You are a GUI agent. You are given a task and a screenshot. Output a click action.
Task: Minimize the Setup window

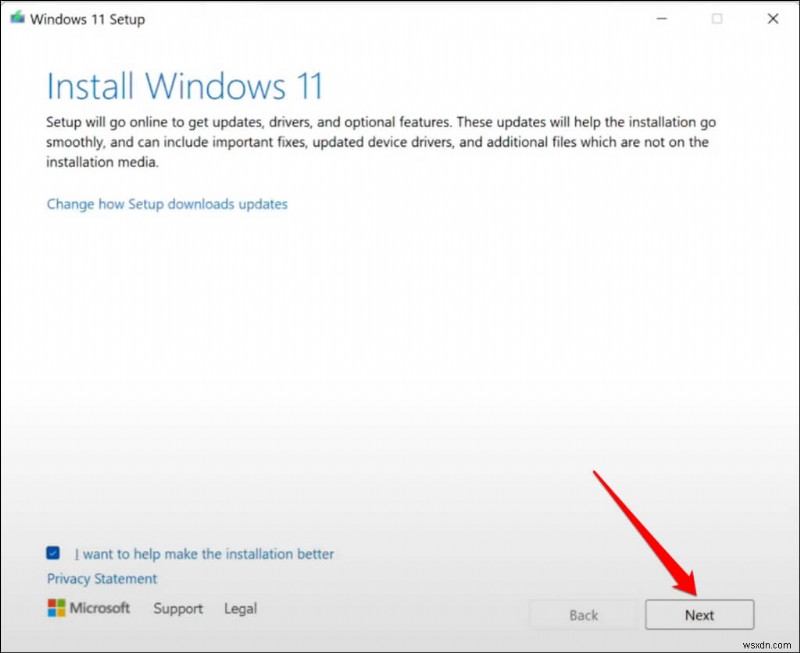662,19
